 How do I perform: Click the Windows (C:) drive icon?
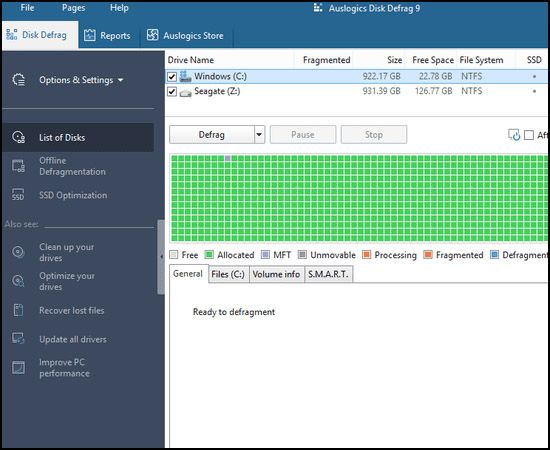(x=185, y=76)
